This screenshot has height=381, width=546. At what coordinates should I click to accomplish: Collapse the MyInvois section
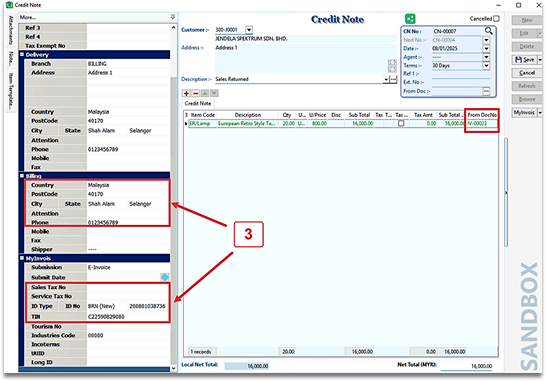pyautogui.click(x=22, y=258)
